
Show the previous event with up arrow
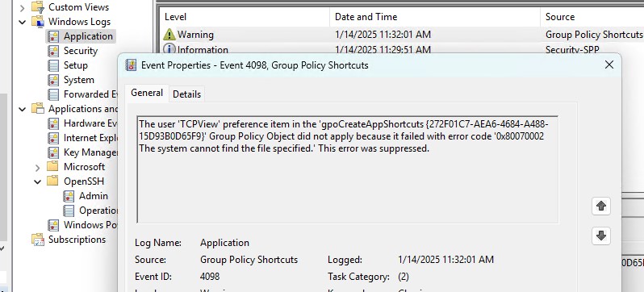(601, 206)
